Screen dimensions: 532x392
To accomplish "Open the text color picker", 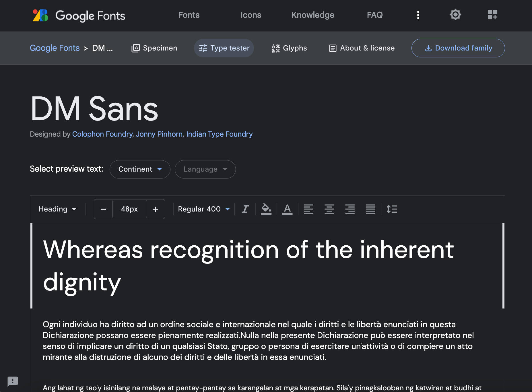I will pos(287,209).
